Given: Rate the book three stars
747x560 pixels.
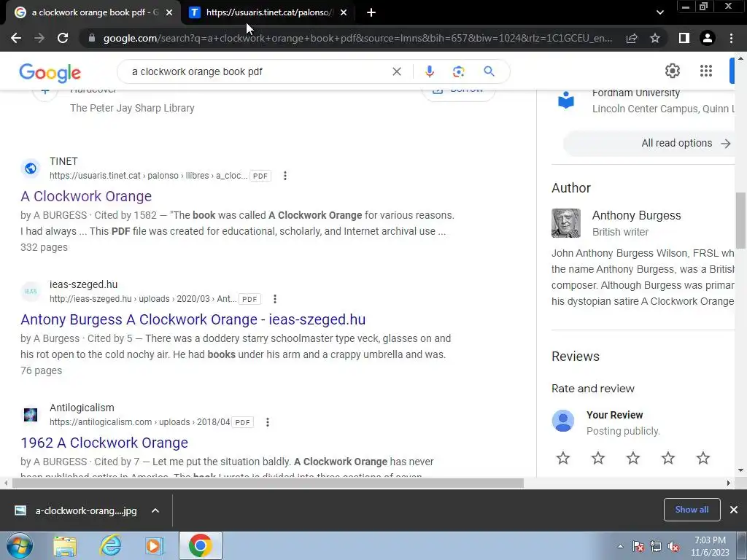Looking at the screenshot, I should tap(633, 458).
